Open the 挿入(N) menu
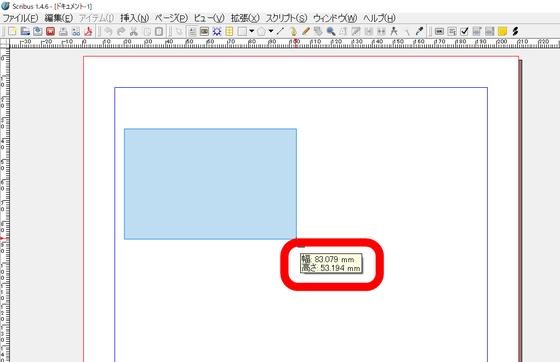The height and width of the screenshot is (362, 560). click(134, 18)
